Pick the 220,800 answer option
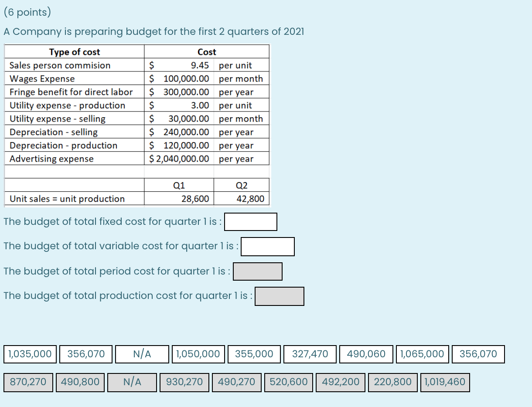Screen dimensions: 532x407 coord(393,382)
